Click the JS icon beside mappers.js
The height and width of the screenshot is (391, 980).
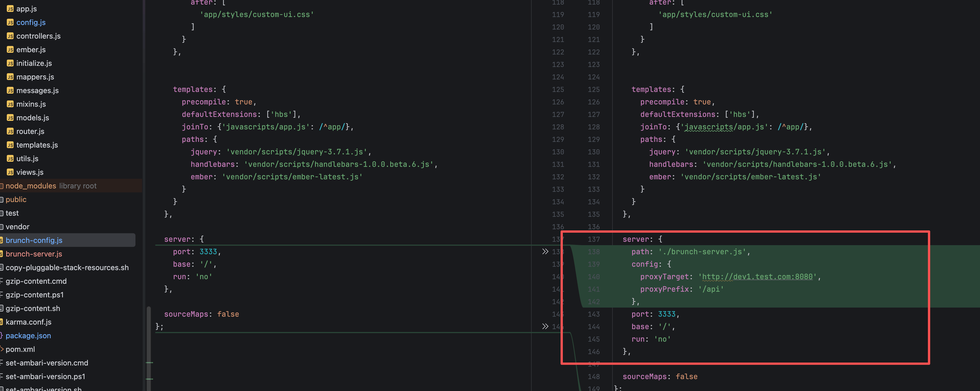(x=10, y=77)
